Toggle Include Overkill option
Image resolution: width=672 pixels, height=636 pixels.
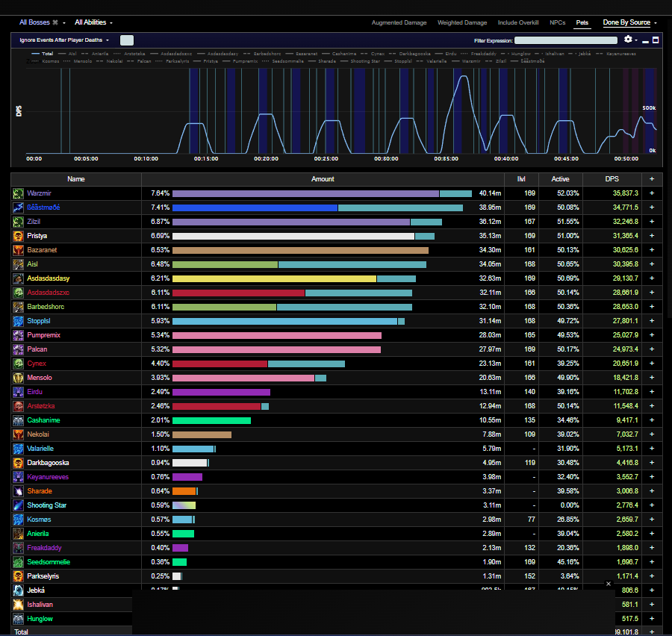coord(517,22)
